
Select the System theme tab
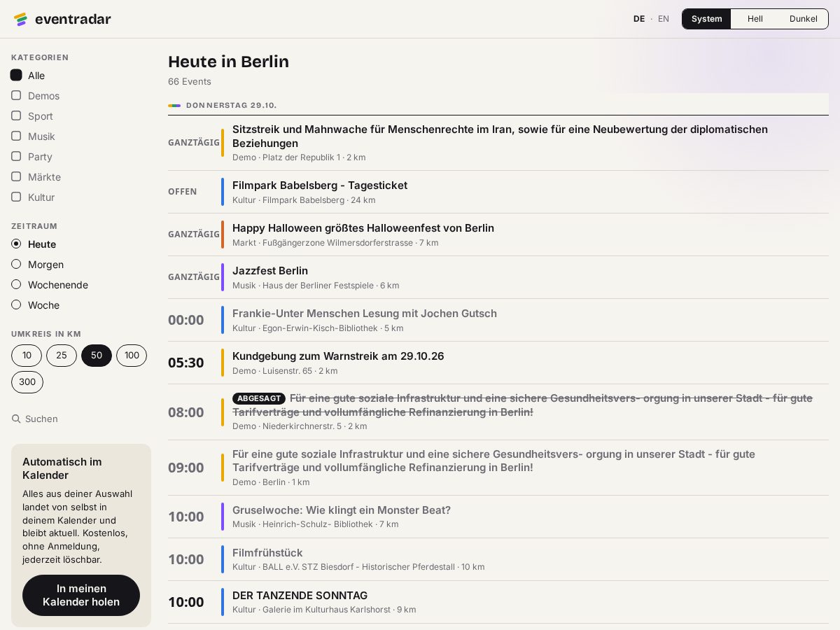click(x=707, y=19)
